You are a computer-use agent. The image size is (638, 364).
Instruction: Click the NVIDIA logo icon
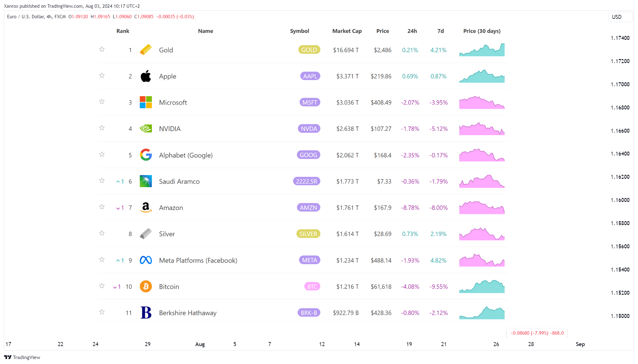point(146,129)
